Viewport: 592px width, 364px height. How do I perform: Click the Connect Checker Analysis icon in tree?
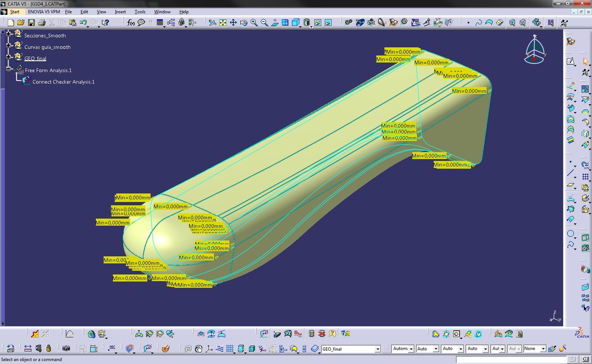[26, 80]
